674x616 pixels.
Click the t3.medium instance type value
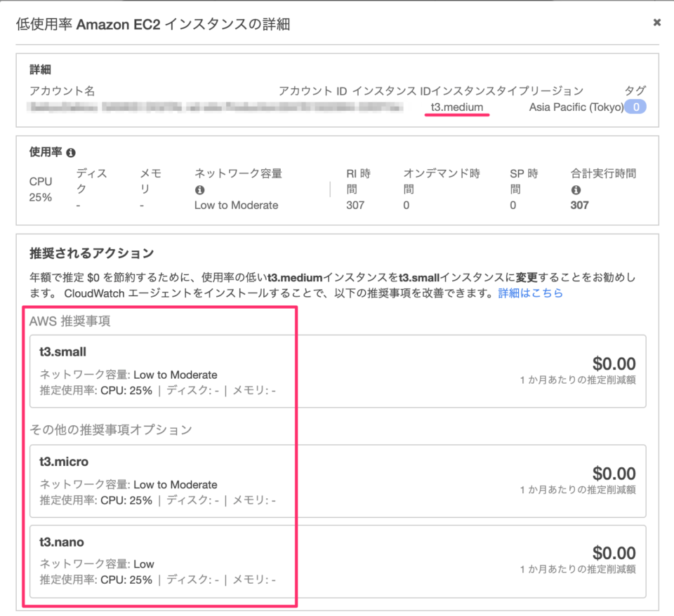point(457,107)
